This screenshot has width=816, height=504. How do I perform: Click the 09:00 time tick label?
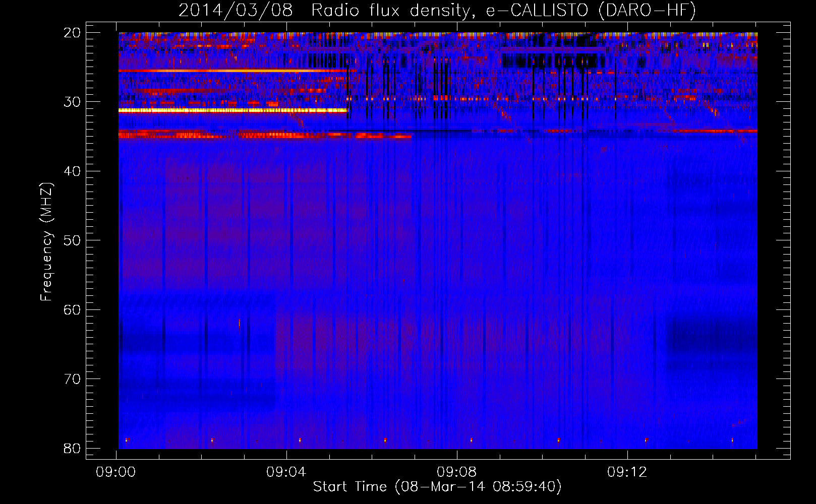tap(116, 472)
